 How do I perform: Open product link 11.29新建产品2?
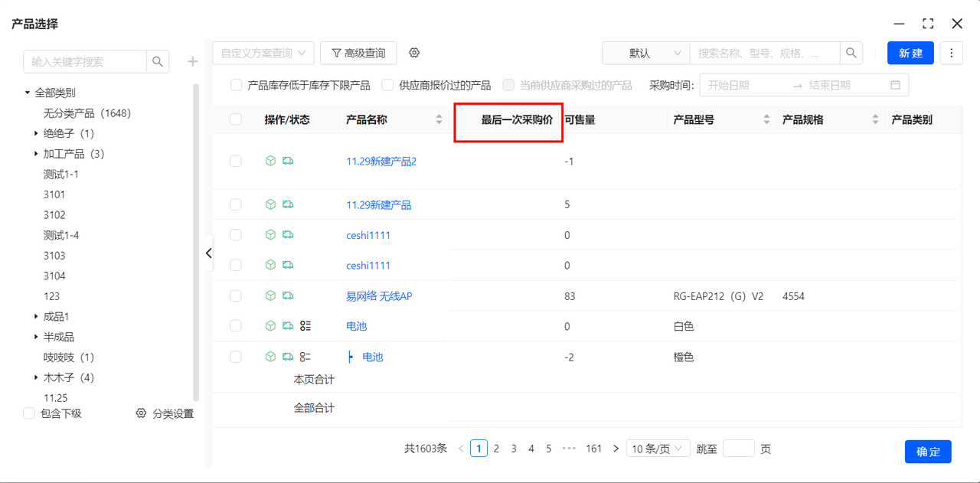pyautogui.click(x=381, y=162)
